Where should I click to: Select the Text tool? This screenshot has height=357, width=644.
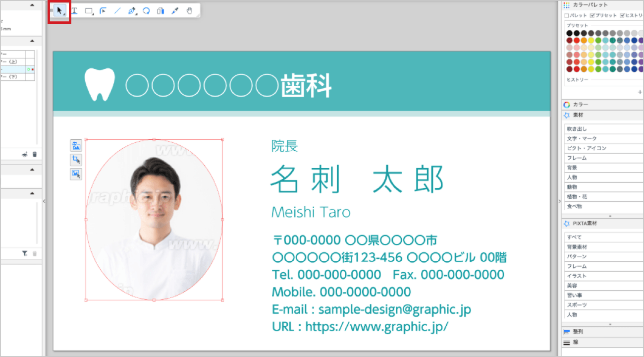(74, 10)
